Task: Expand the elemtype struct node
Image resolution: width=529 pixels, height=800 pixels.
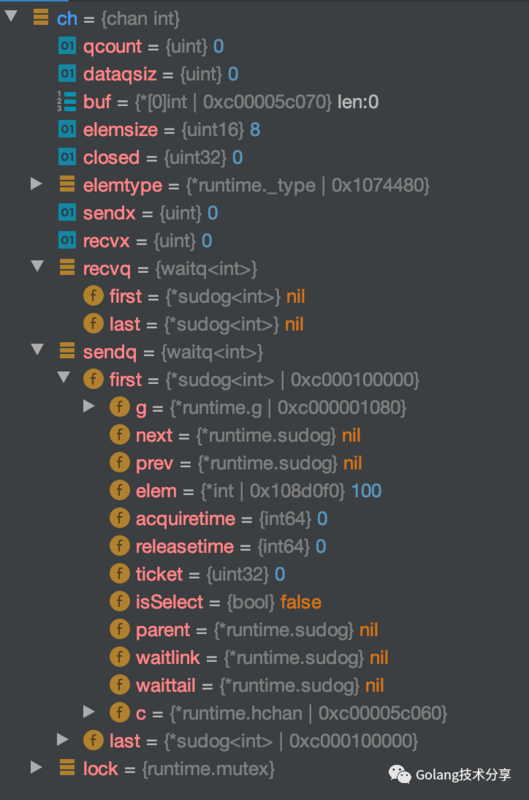Action: tap(36, 184)
